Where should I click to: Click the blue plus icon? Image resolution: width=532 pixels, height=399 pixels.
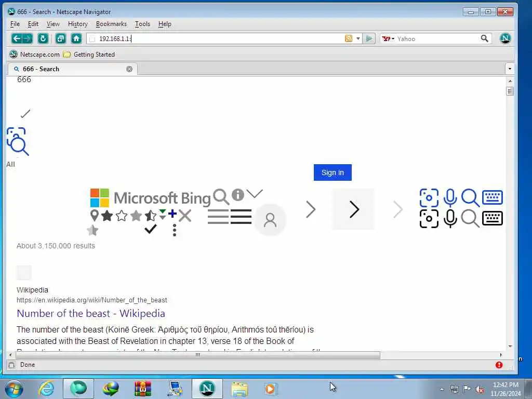(x=172, y=214)
